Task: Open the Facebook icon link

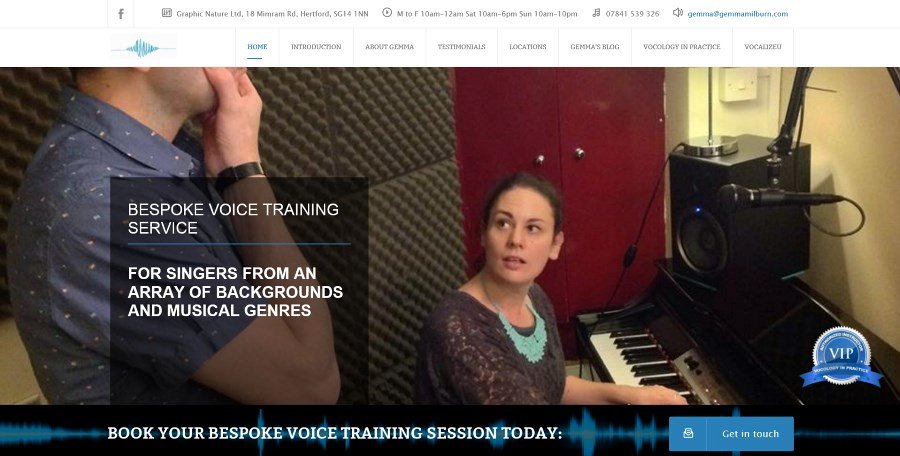Action: [121, 14]
